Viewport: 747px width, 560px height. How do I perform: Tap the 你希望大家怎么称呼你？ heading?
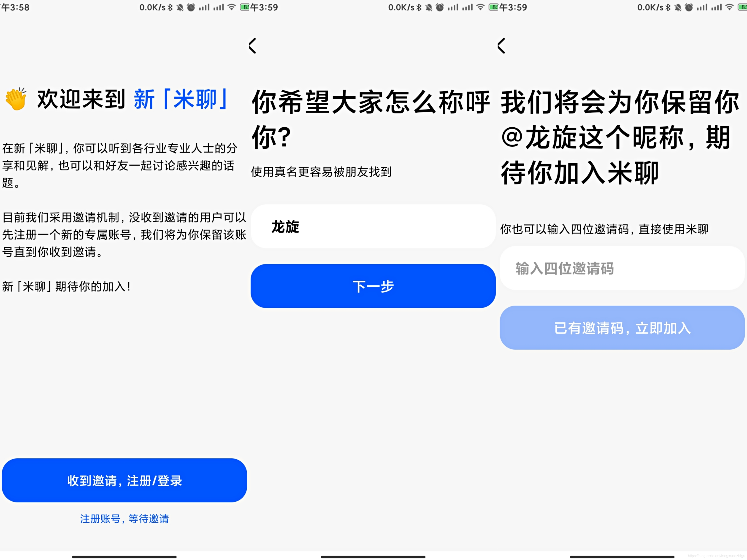coord(371,119)
